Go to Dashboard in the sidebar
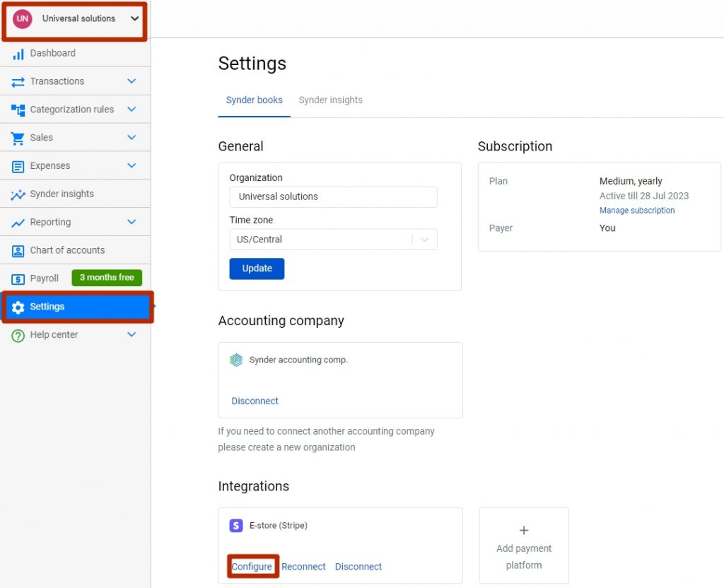 (x=75, y=53)
